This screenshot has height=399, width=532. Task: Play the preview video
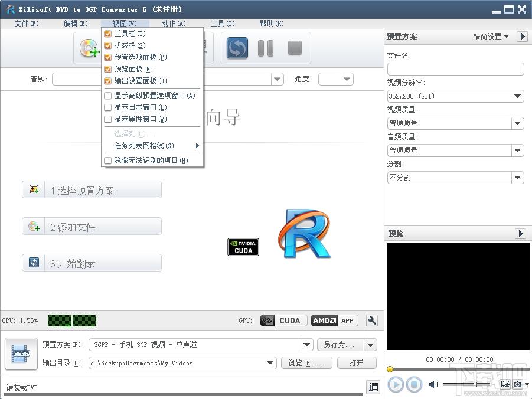(x=396, y=384)
